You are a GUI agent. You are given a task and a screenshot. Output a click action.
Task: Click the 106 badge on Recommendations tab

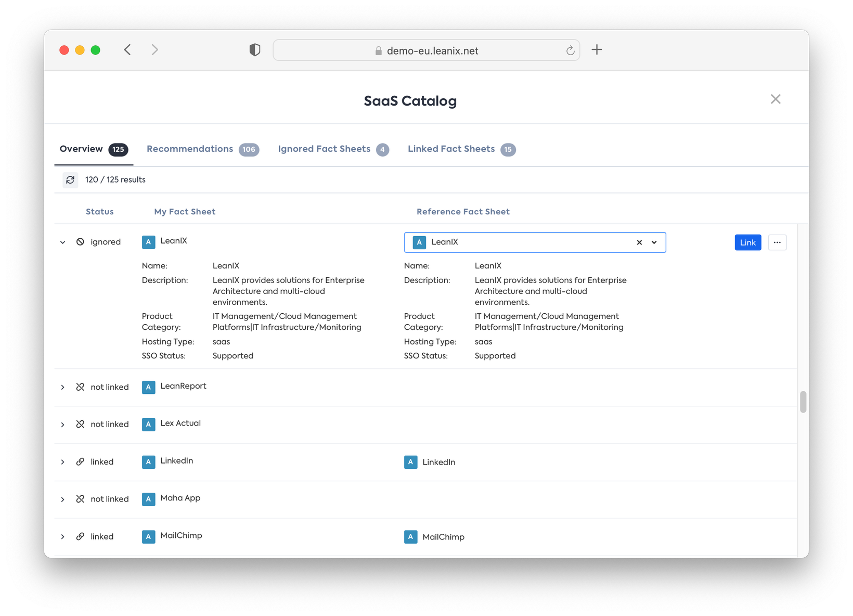pos(249,150)
